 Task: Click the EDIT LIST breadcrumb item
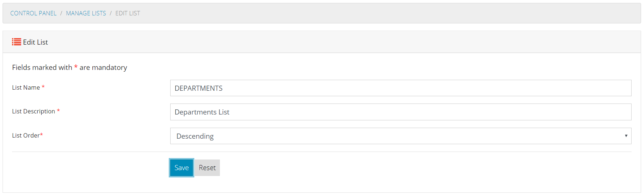click(127, 13)
